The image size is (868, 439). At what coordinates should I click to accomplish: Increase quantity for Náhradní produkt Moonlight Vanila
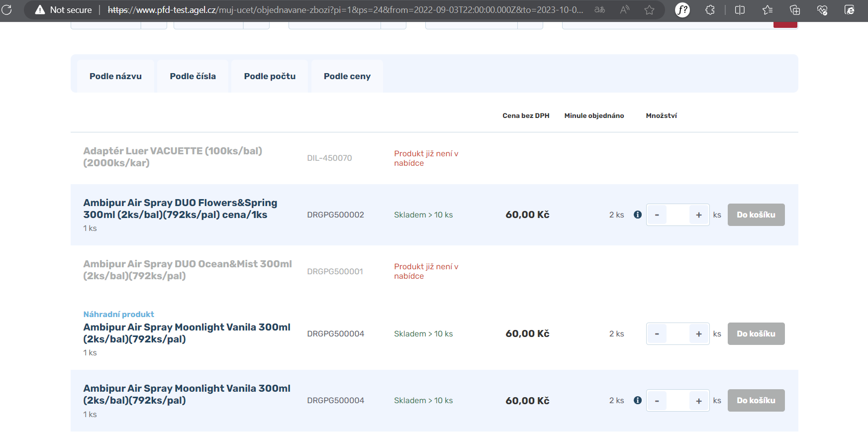coord(699,334)
